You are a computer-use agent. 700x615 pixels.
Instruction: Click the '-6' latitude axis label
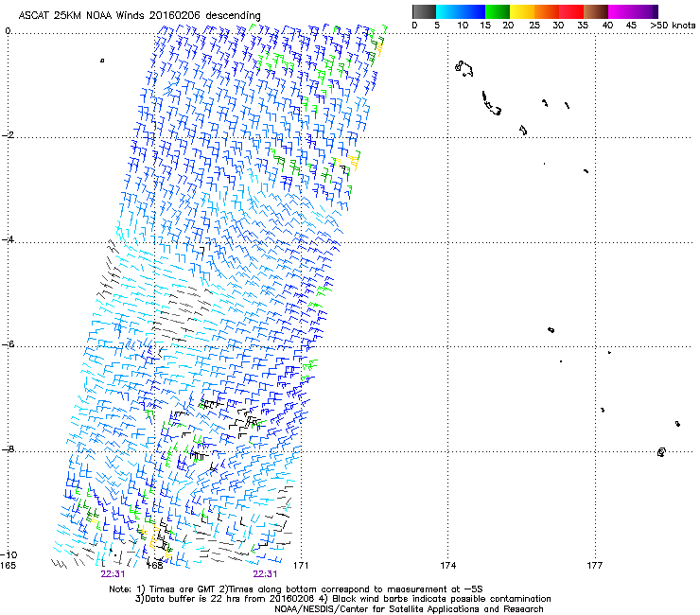(x=8, y=344)
